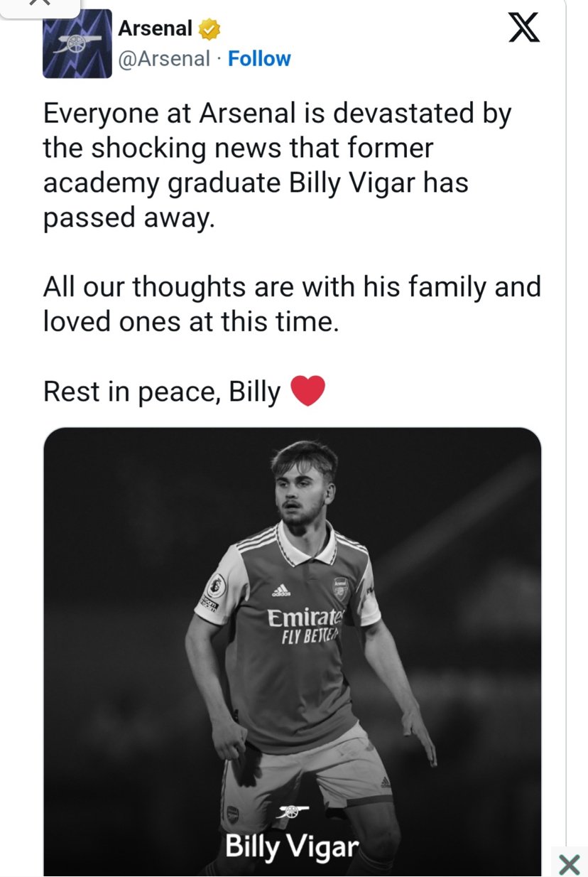Click the Arsenal crest on the shirt
The image size is (588, 877).
pos(342,590)
